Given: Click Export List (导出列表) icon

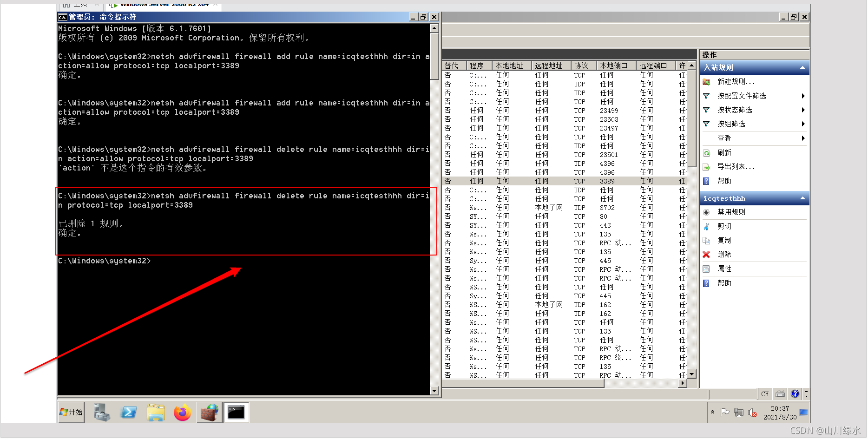Looking at the screenshot, I should [x=707, y=167].
